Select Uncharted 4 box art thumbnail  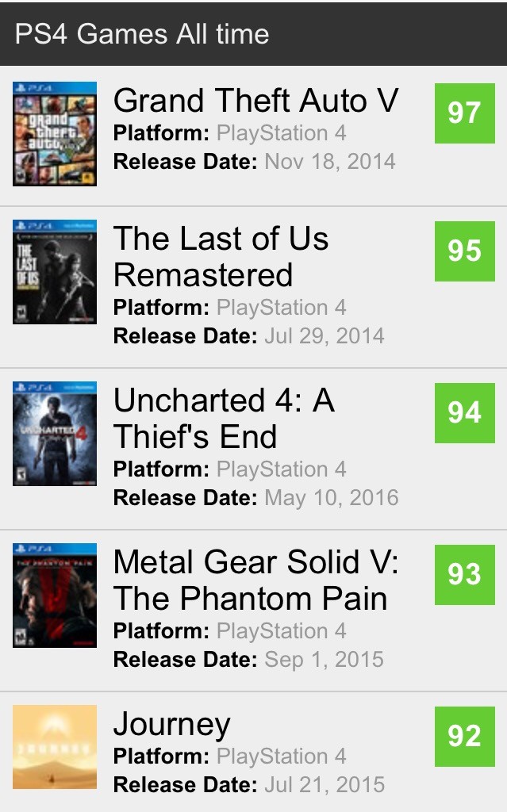(55, 434)
